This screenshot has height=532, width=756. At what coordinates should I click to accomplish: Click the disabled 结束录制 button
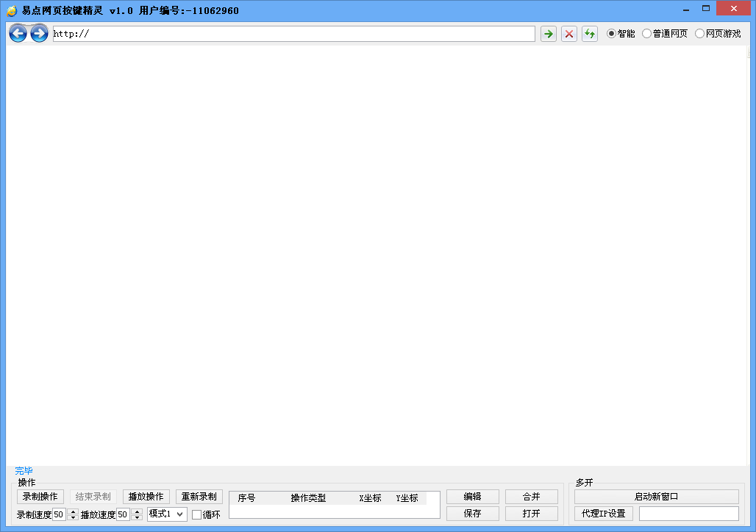click(x=93, y=496)
